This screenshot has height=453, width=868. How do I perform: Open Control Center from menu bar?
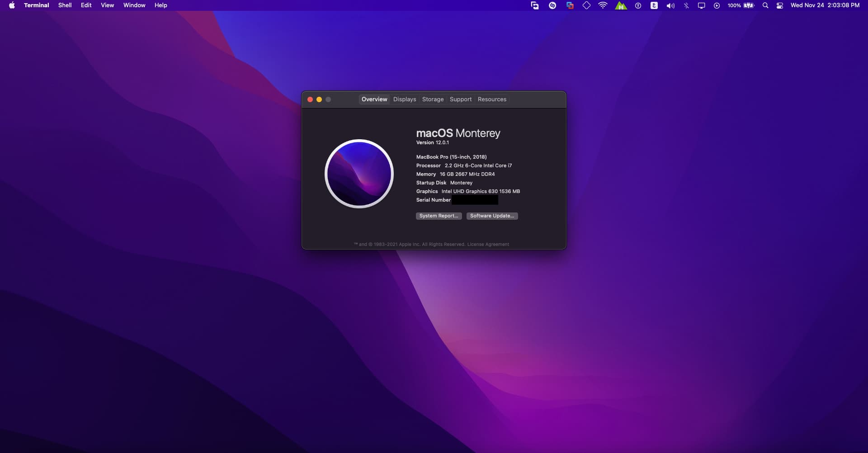[x=779, y=5]
